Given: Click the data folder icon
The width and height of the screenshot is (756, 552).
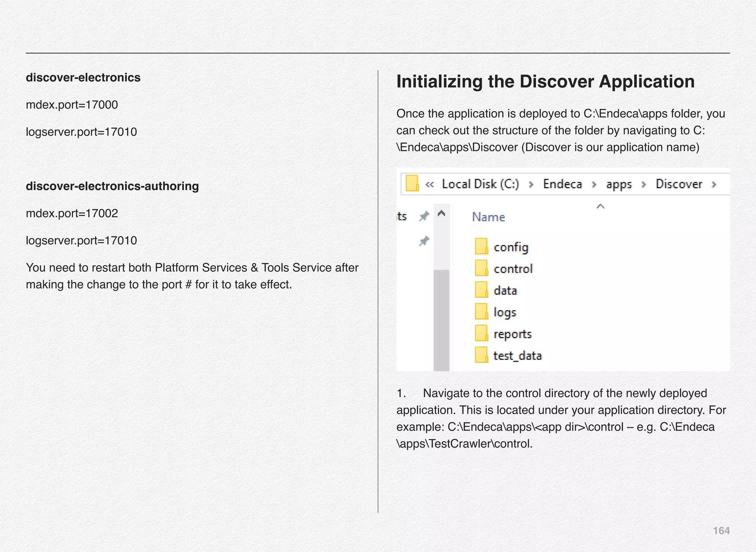Looking at the screenshot, I should point(481,290).
